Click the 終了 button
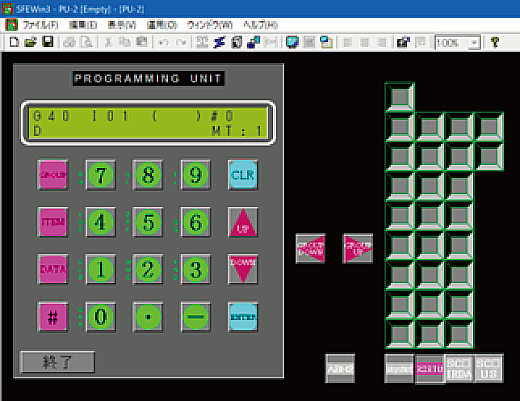 (x=58, y=362)
